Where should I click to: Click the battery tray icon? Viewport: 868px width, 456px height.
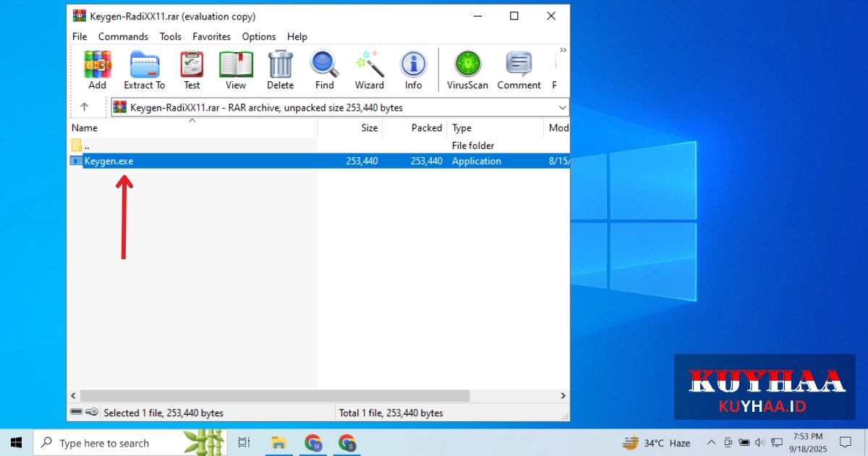point(744,442)
